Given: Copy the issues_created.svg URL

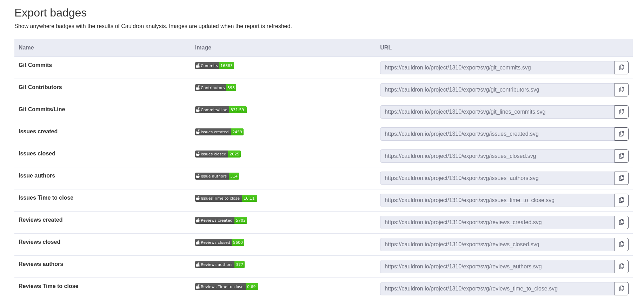Looking at the screenshot, I should pos(621,134).
